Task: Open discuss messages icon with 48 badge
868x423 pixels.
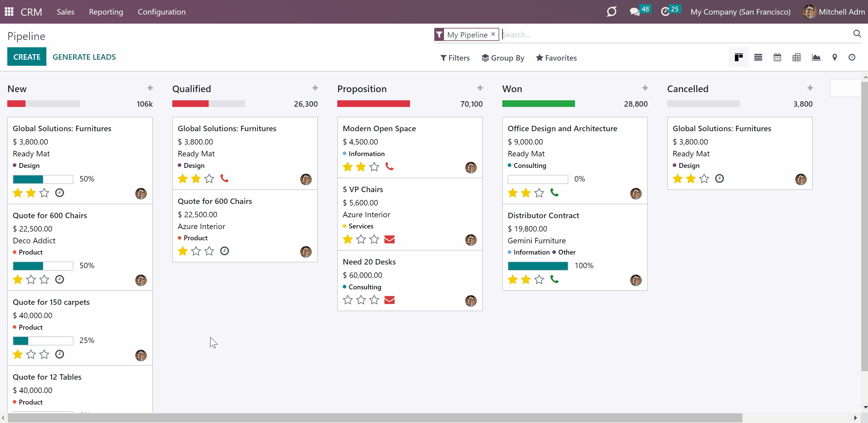Action: click(x=635, y=12)
